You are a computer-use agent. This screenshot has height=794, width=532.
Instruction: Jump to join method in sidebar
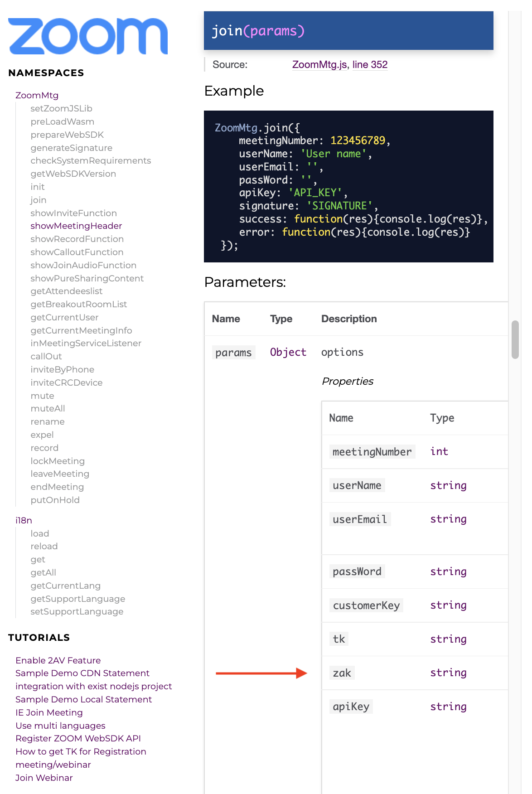click(x=39, y=200)
